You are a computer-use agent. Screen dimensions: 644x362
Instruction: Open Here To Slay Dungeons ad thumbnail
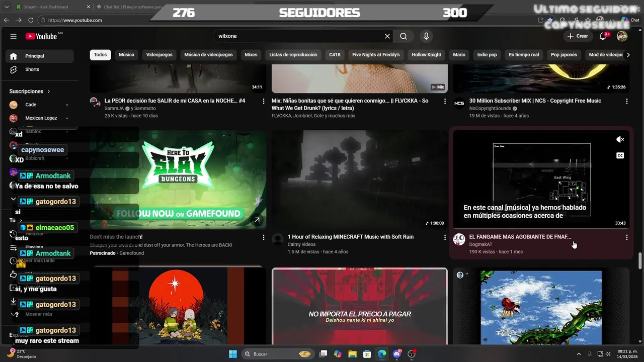(x=178, y=179)
